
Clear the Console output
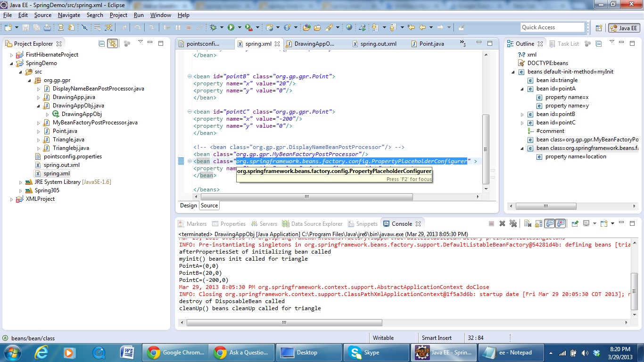coord(527,223)
